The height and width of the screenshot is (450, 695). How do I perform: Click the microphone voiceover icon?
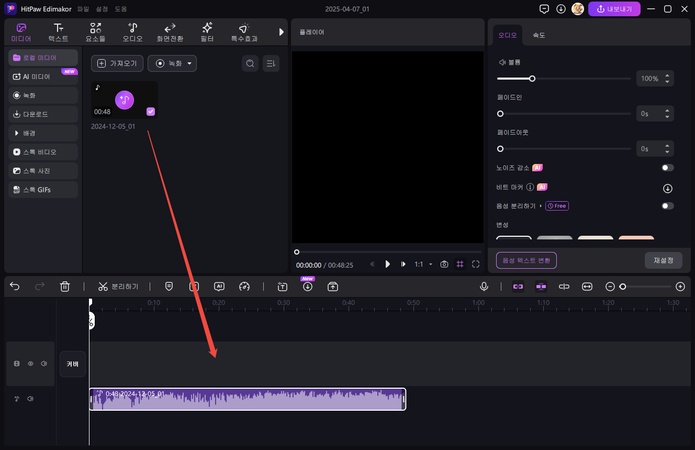click(484, 286)
